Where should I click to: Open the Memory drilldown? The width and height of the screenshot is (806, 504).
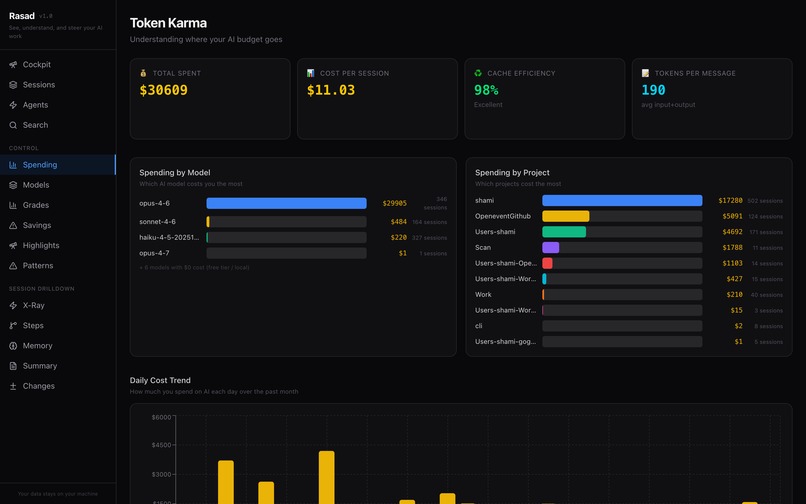[x=58, y=346]
